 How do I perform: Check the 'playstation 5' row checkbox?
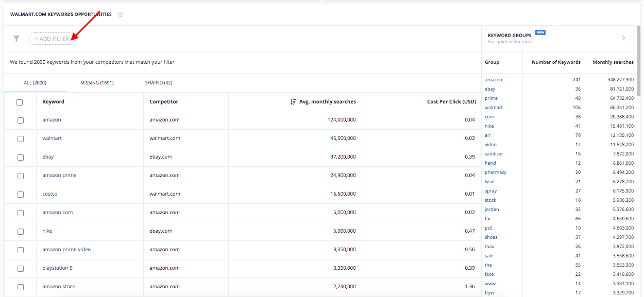21,269
